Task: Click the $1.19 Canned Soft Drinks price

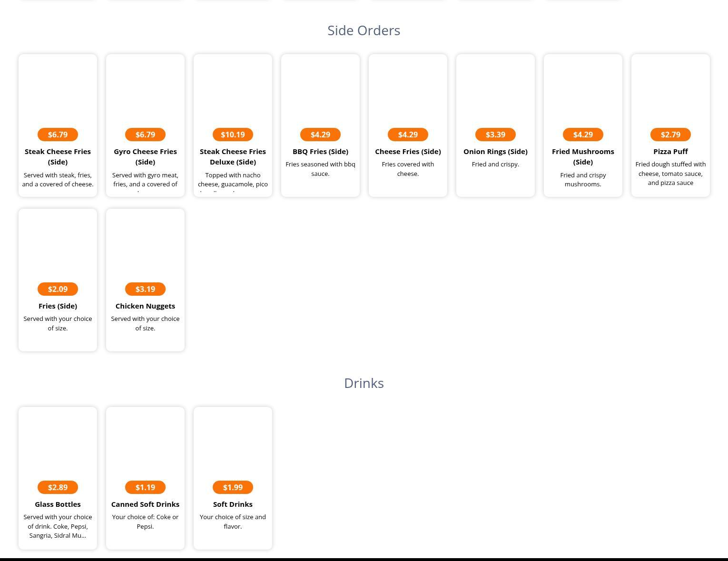Action: pyautogui.click(x=145, y=487)
